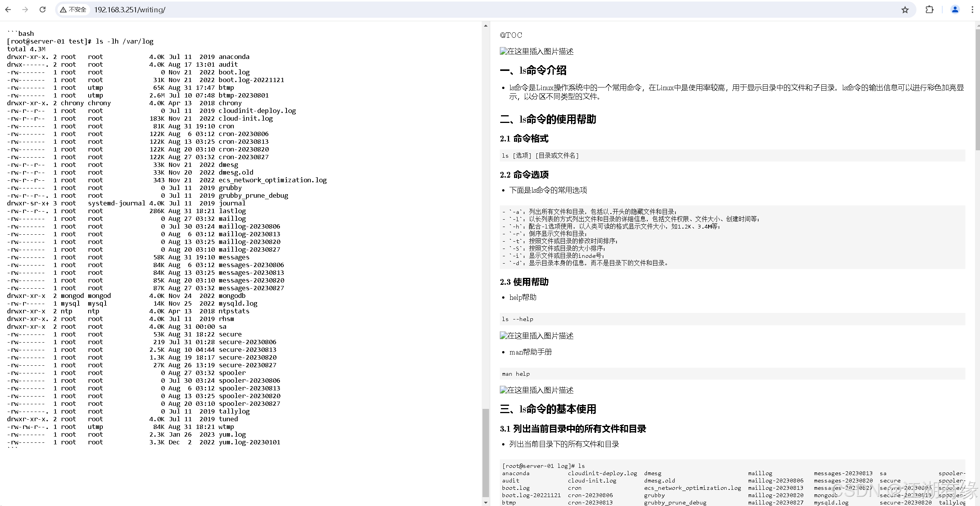
Task: Click the chrony directory row
Action: click(x=124, y=103)
